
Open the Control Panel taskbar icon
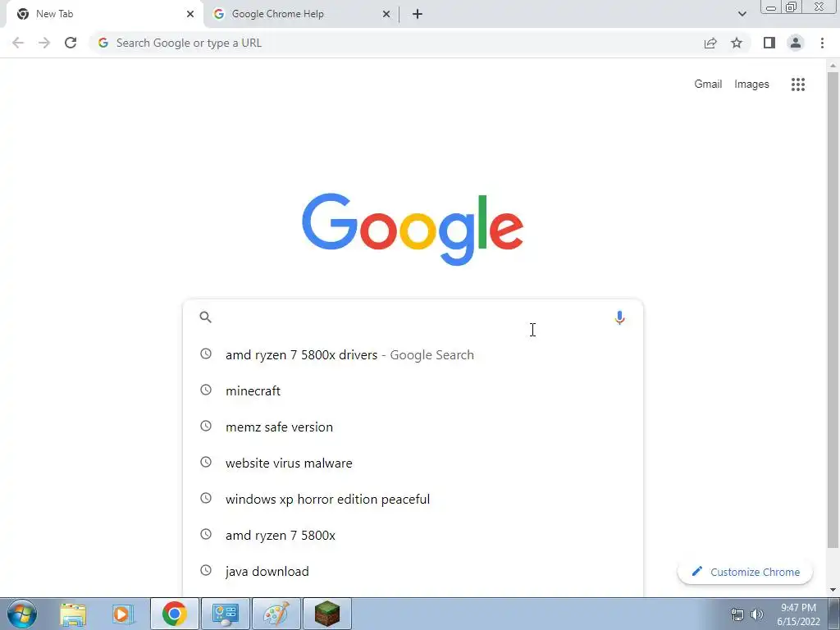tap(225, 614)
